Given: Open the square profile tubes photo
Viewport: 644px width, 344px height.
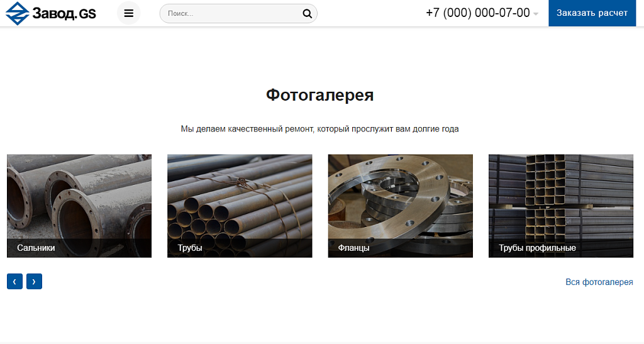Looking at the screenshot, I should (560, 196).
